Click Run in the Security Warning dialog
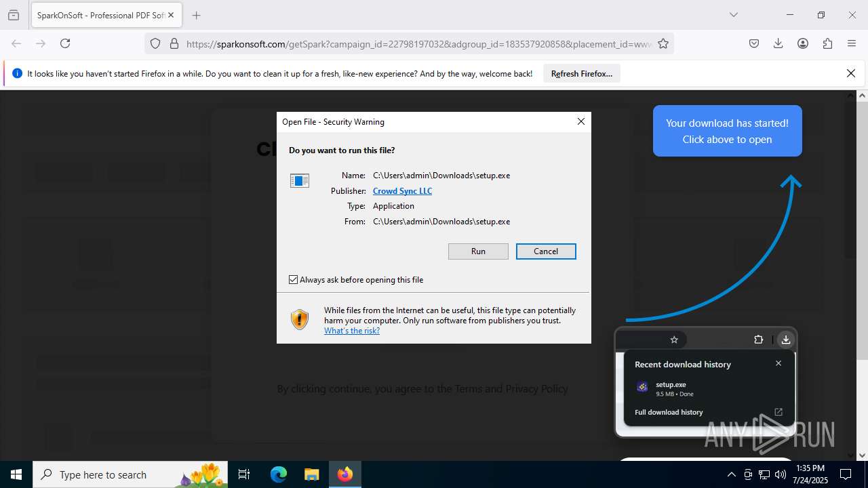The height and width of the screenshot is (488, 868). (478, 251)
